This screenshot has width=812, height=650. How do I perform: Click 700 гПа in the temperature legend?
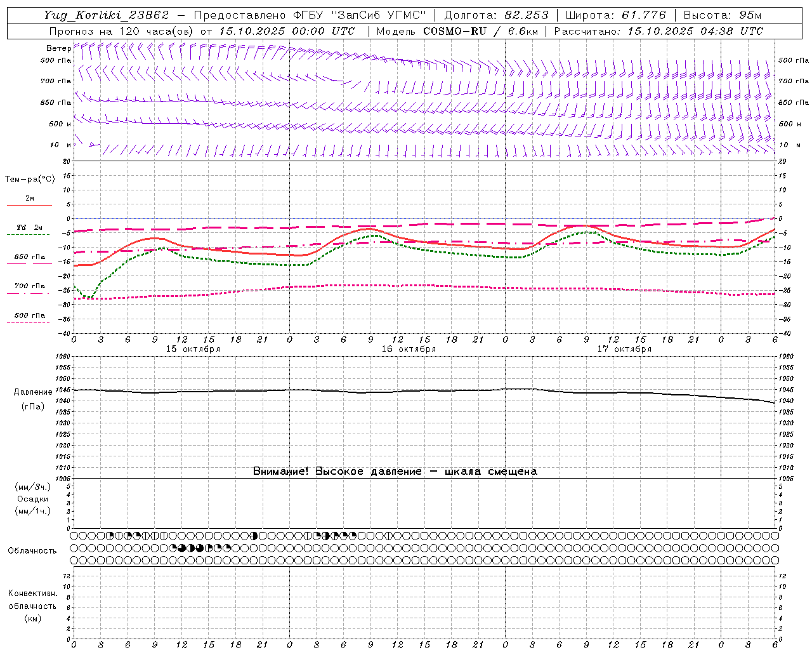click(30, 286)
